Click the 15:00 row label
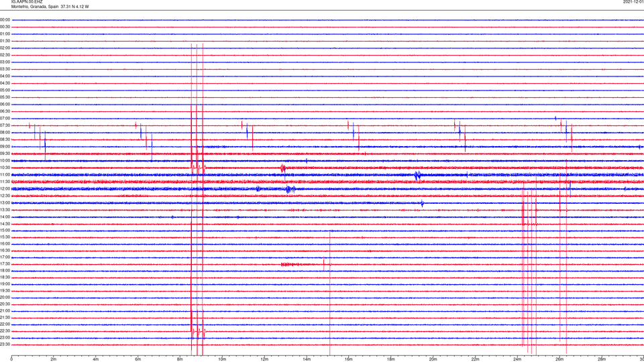644x362 pixels. [5, 230]
